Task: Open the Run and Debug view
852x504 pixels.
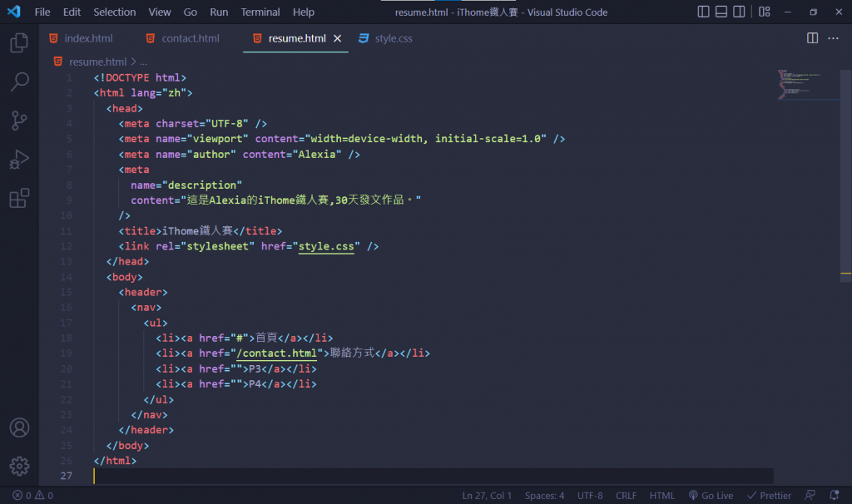Action: 19,160
